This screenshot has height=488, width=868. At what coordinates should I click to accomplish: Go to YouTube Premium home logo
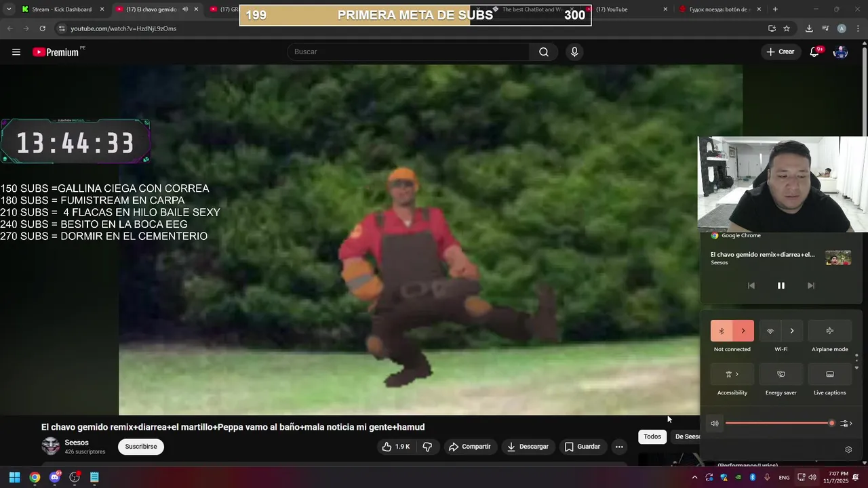tap(56, 52)
